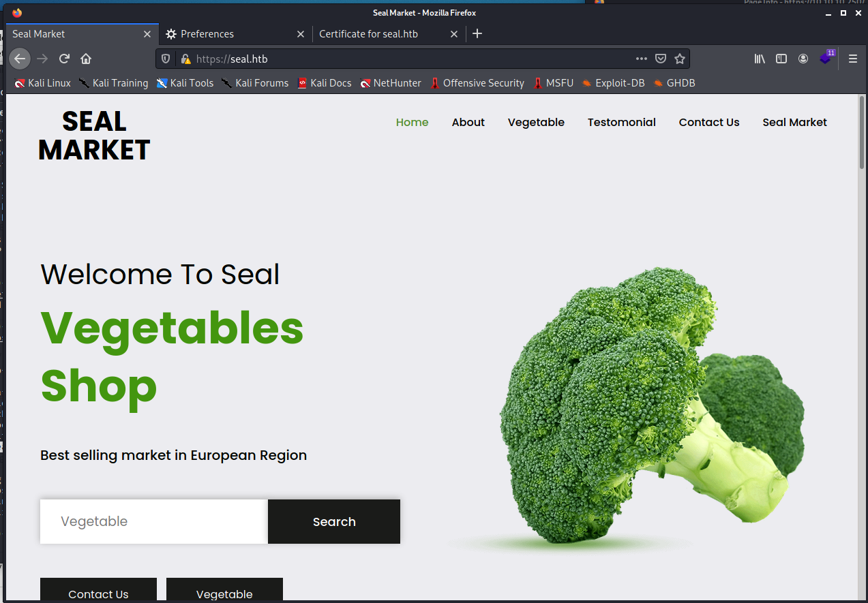Click the Vegetable search input field
This screenshot has height=603, width=868.
[154, 522]
